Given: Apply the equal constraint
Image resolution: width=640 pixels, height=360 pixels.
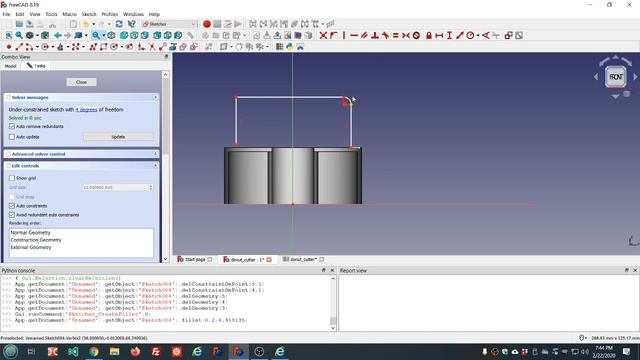Looking at the screenshot, I should click(x=396, y=36).
